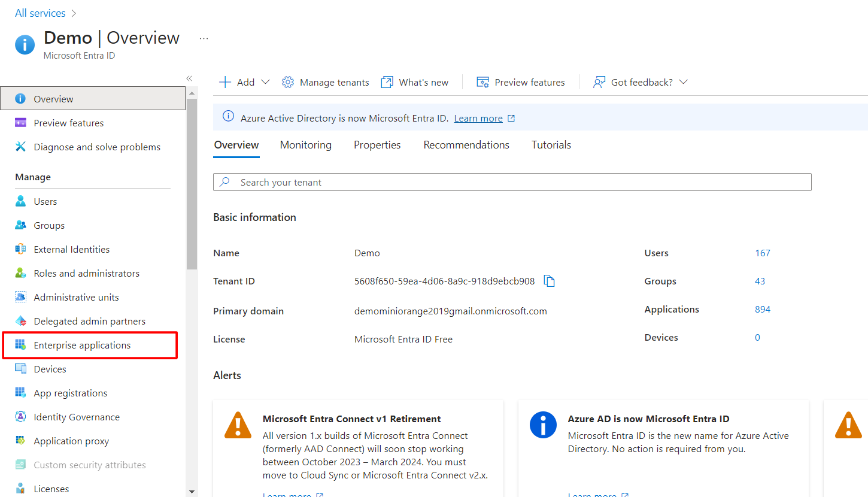This screenshot has height=497, width=868.
Task: Click the Identity Governance icon
Action: (x=21, y=417)
